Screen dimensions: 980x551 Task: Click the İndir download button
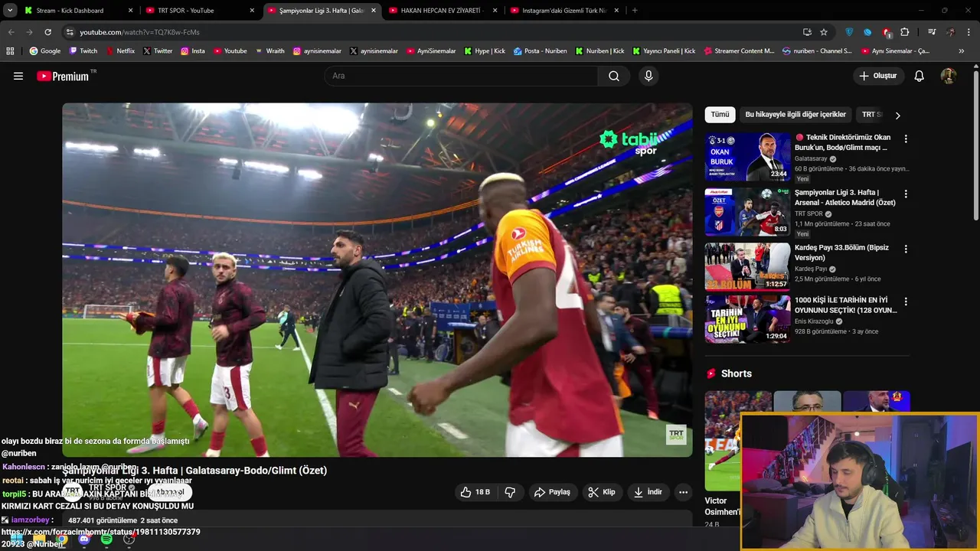click(648, 492)
